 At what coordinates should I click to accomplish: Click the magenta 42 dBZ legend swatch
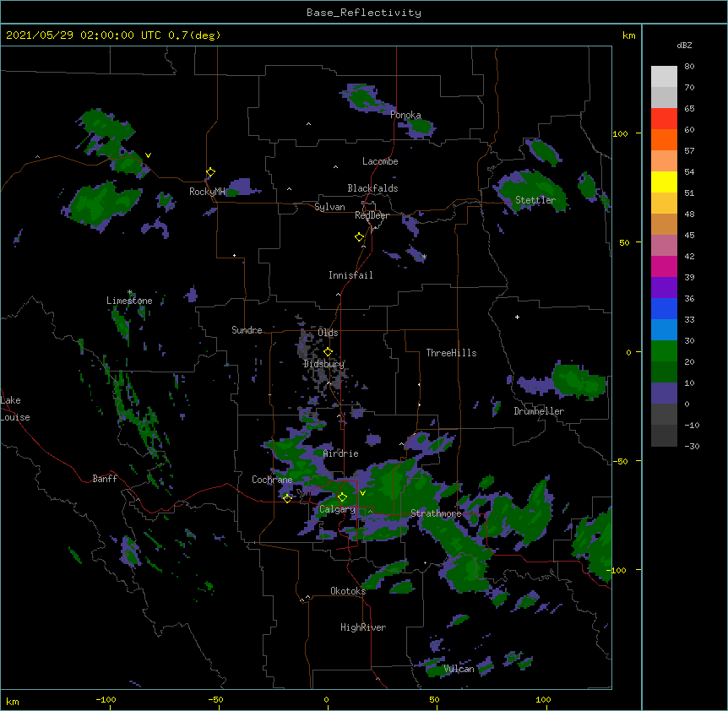664,266
